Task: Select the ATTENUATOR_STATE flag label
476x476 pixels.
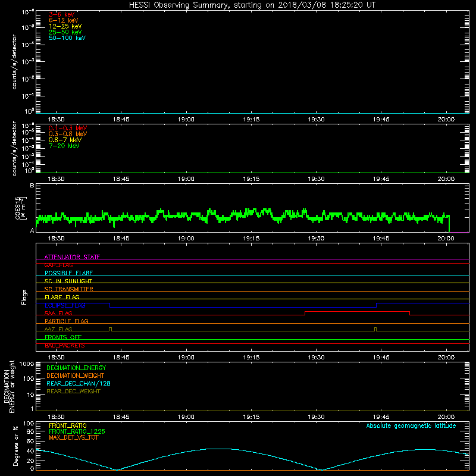Action: click(72, 257)
